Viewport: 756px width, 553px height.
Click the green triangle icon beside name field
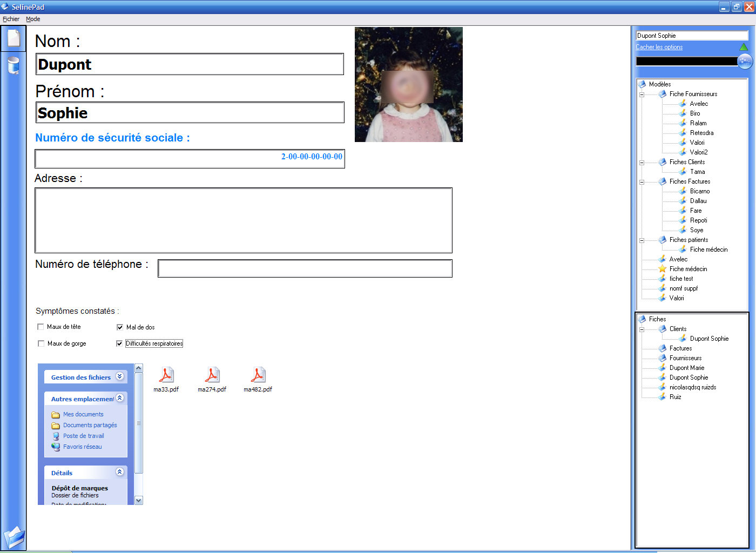click(x=744, y=47)
